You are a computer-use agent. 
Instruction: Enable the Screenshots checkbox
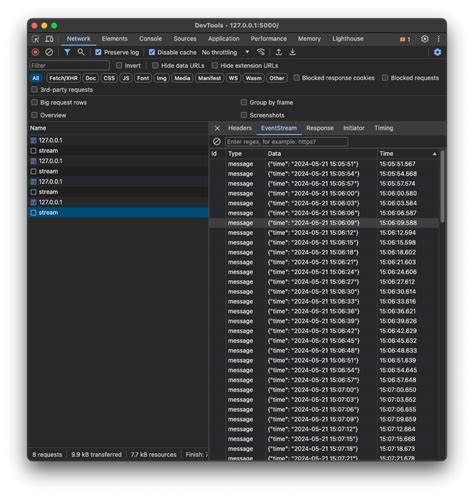pyautogui.click(x=244, y=115)
